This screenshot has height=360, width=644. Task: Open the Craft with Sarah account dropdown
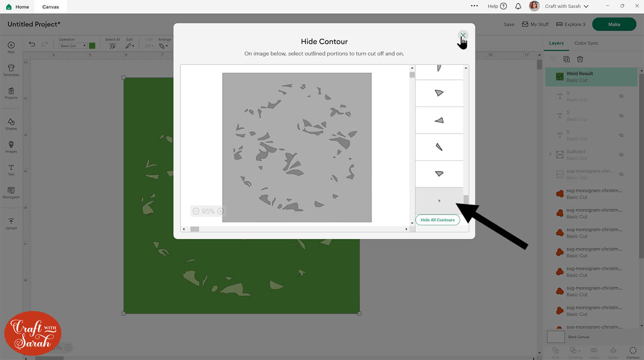click(567, 6)
